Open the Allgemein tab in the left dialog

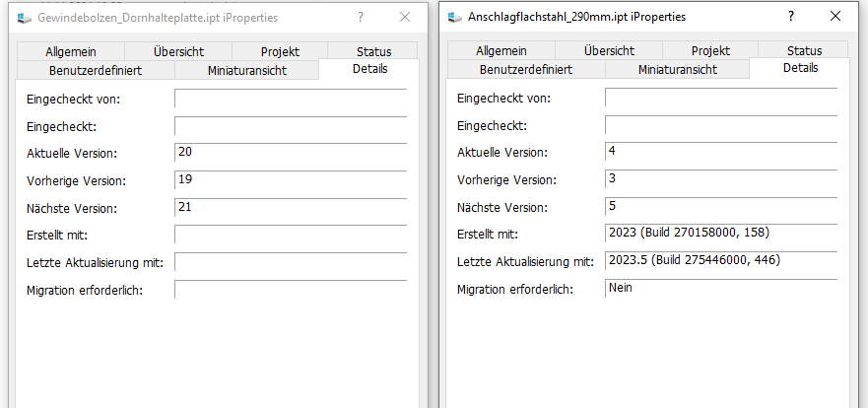point(71,51)
